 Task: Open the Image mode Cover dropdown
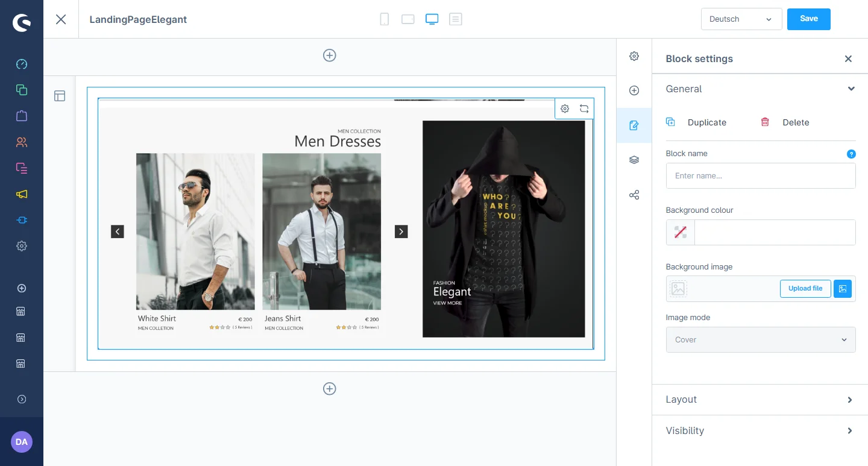pos(760,340)
